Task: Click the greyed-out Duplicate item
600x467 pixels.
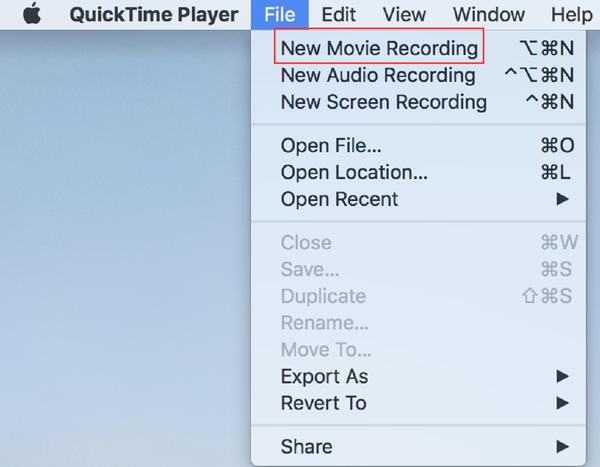Action: point(419,296)
